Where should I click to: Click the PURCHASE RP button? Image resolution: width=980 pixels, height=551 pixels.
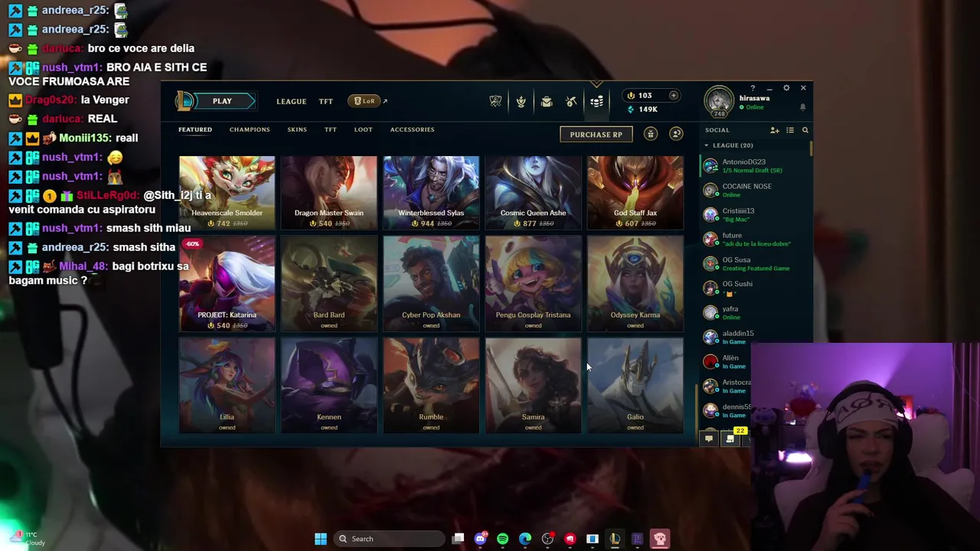(596, 134)
